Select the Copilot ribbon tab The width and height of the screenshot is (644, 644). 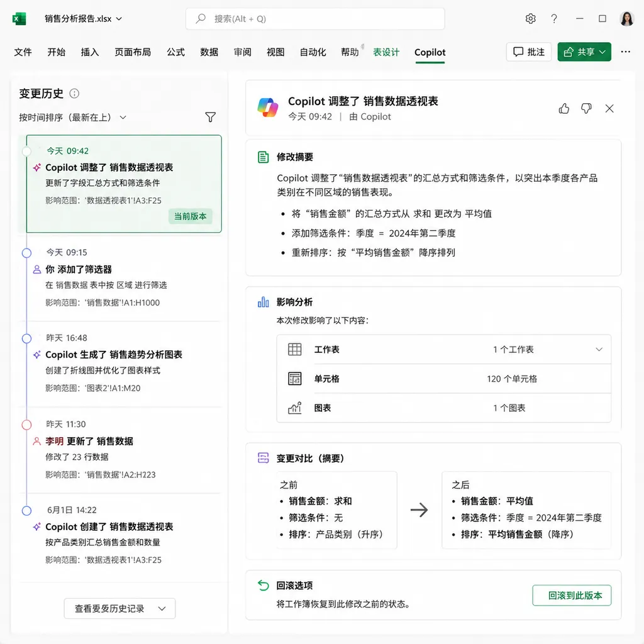430,52
